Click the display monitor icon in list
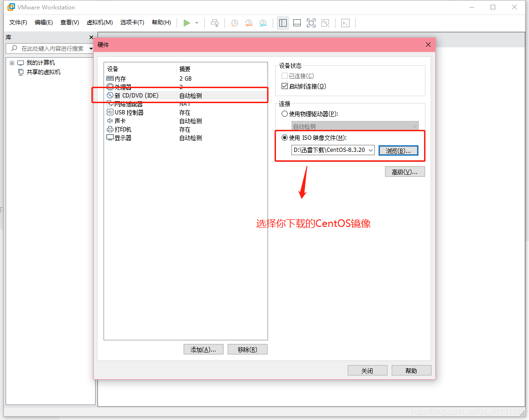The width and height of the screenshot is (529, 420). (x=110, y=138)
